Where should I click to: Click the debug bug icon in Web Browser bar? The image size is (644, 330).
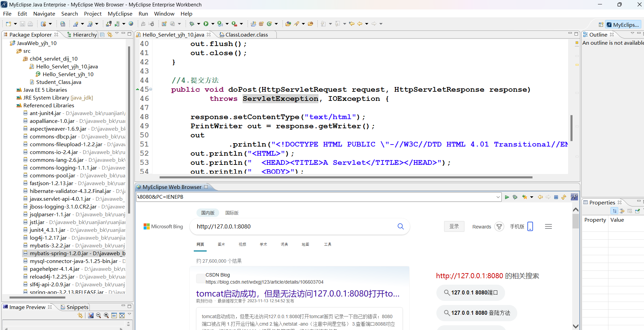point(515,197)
